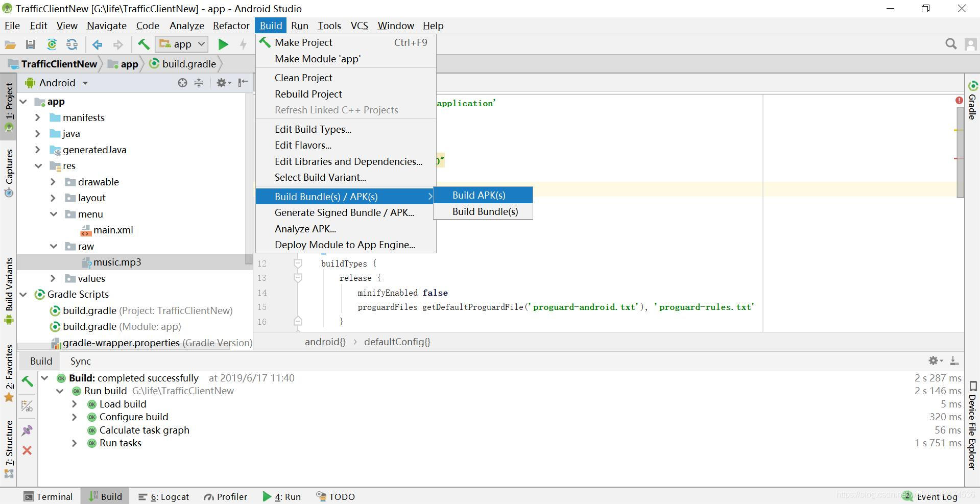Open the TODO tool window
Viewport: 980px width, 504px height.
[x=336, y=497]
